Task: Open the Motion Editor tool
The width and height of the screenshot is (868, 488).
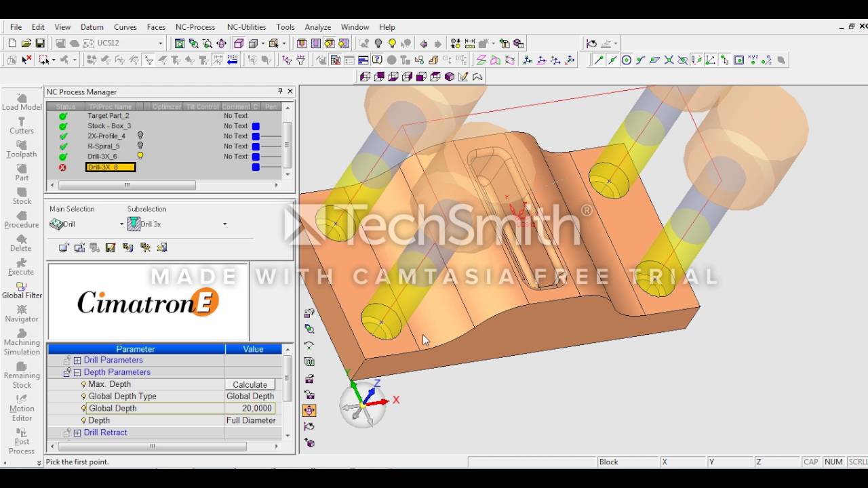Action: (x=22, y=408)
